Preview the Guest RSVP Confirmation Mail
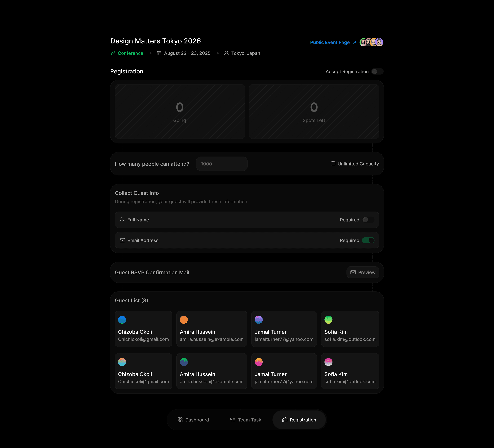 tap(363, 272)
